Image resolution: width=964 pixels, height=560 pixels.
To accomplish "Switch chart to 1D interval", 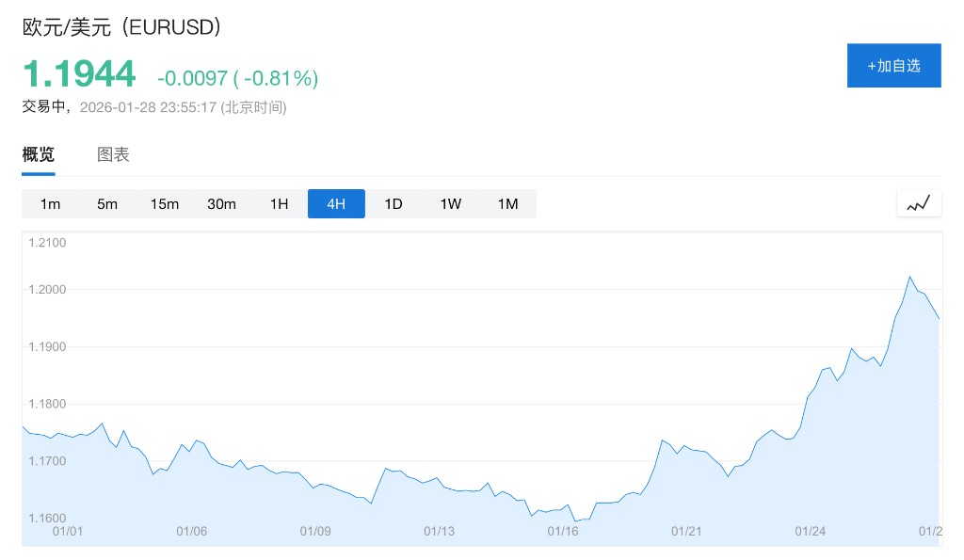I will point(394,204).
